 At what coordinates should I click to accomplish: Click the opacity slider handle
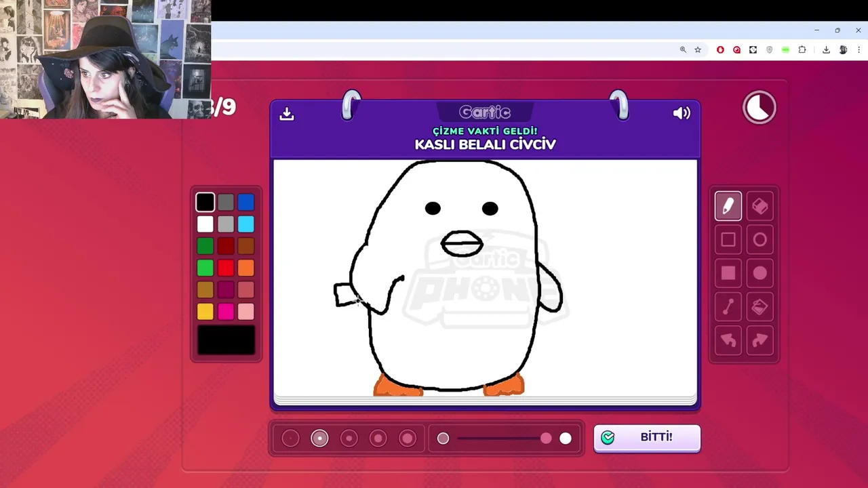coord(547,439)
